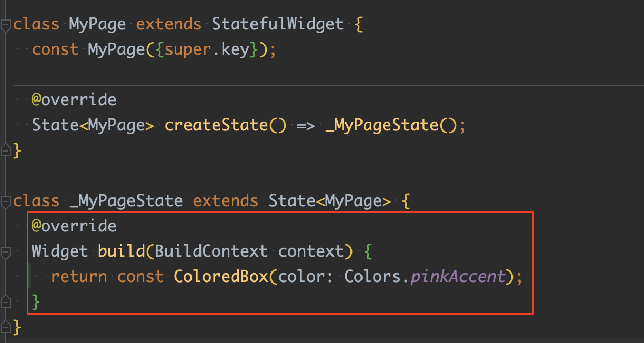Click the method separator line below the constructor

point(327,85)
